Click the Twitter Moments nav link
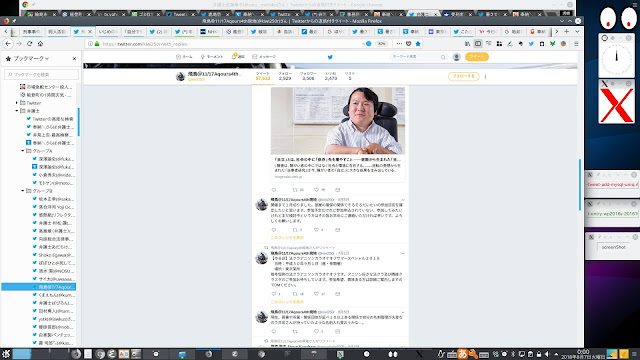Image resolution: width=640 pixels, height=360 pixels. (212, 57)
